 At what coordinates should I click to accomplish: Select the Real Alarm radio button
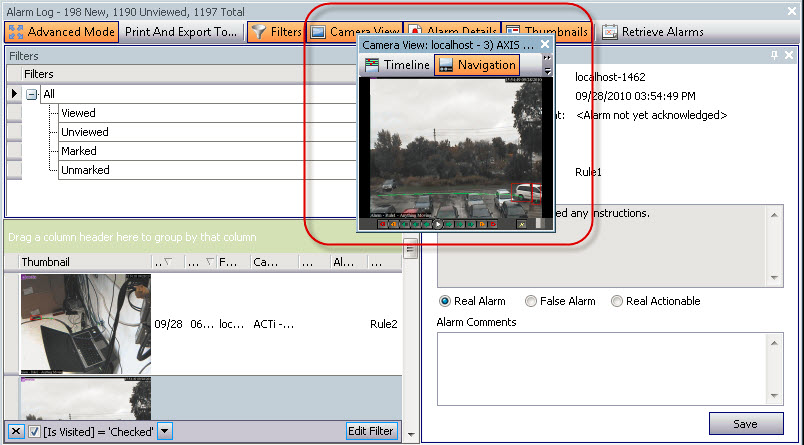point(445,301)
